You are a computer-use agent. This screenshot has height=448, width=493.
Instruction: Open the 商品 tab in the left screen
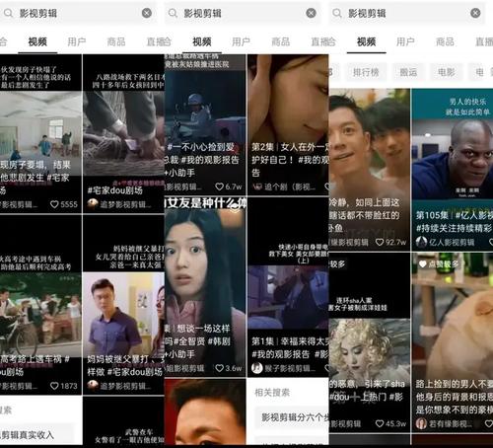click(x=116, y=41)
